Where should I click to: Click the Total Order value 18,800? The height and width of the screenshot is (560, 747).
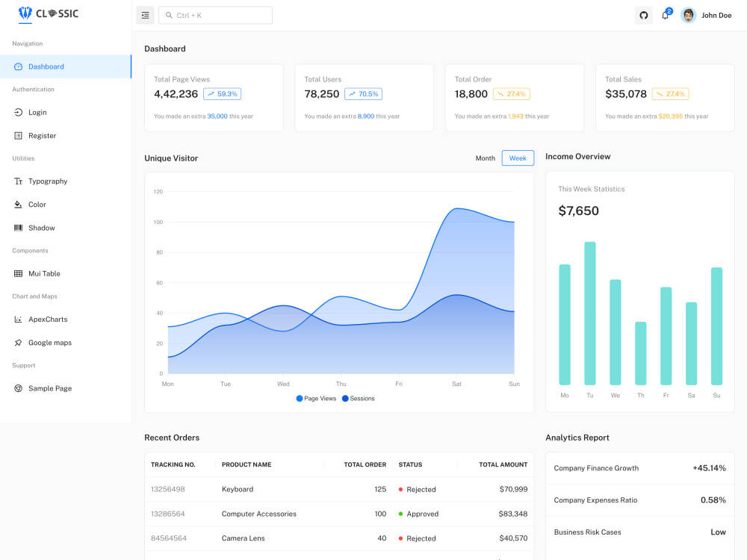471,94
